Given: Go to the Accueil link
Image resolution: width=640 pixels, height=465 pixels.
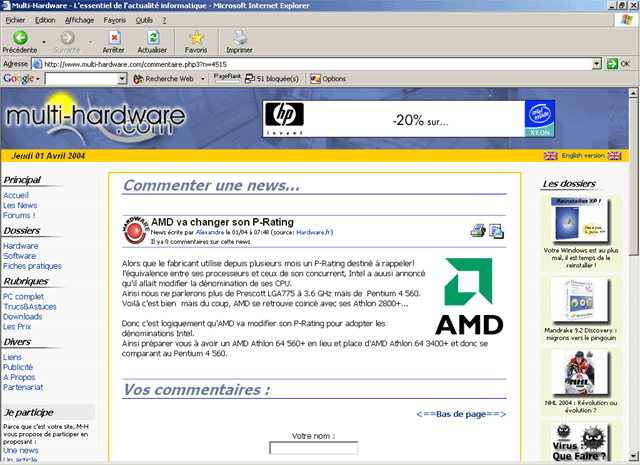Looking at the screenshot, I should tap(16, 195).
